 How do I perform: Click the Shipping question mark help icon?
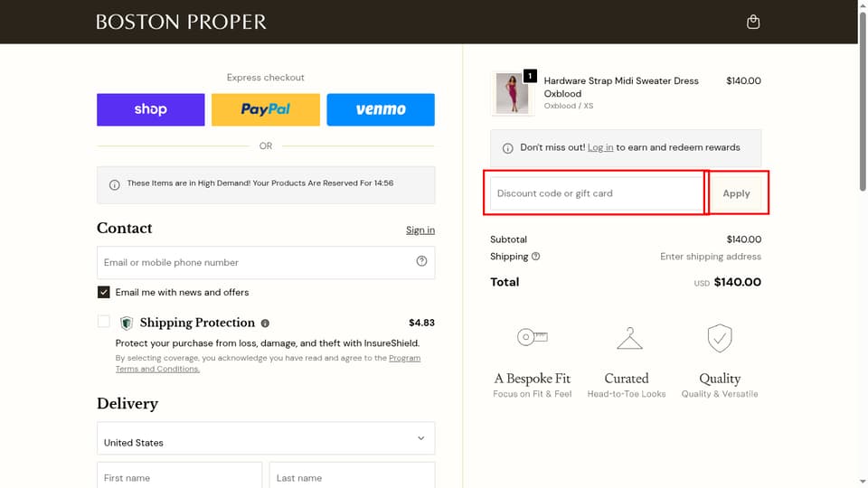536,256
